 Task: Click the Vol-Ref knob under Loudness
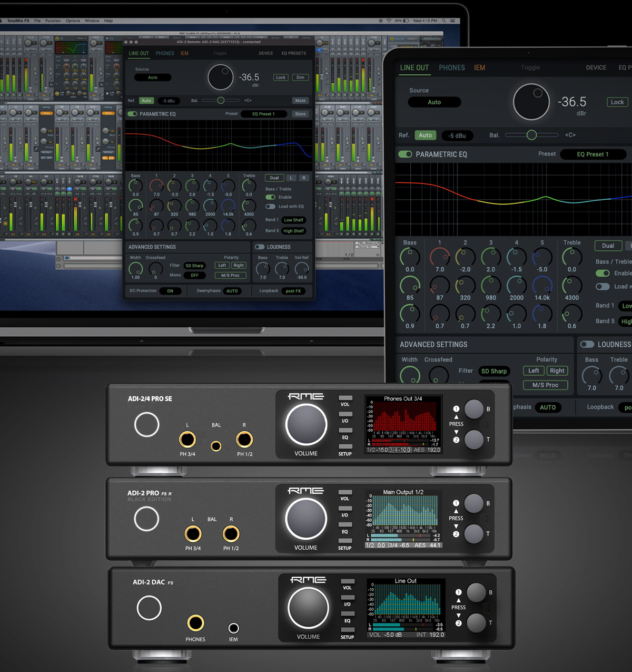(x=301, y=269)
